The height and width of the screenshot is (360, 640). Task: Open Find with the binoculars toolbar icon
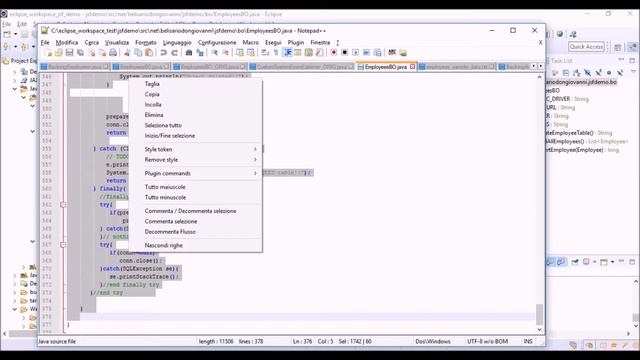[x=189, y=53]
